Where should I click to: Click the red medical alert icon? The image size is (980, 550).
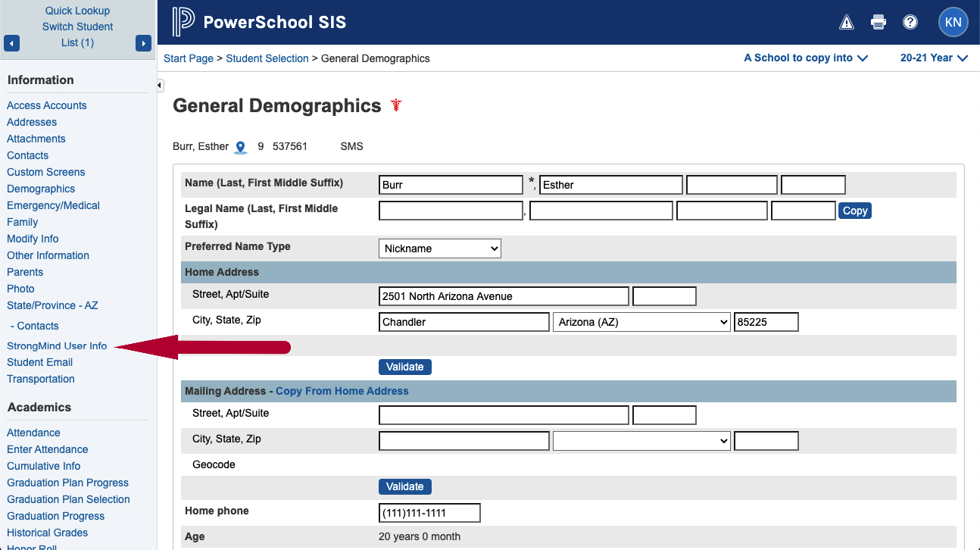pos(396,105)
